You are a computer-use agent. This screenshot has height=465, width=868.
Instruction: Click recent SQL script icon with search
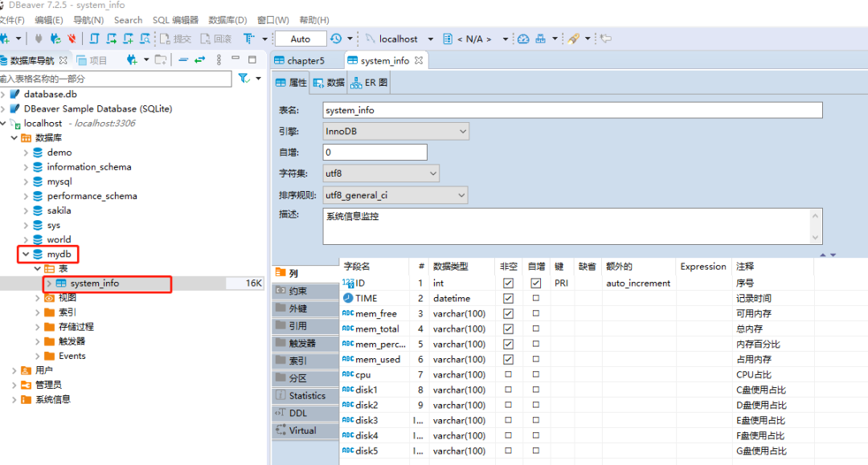(x=145, y=39)
